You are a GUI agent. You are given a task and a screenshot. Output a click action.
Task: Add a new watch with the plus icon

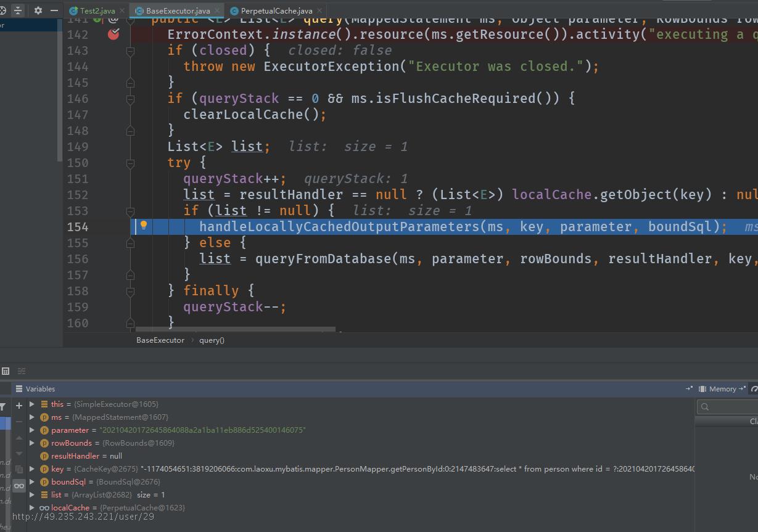(19, 405)
